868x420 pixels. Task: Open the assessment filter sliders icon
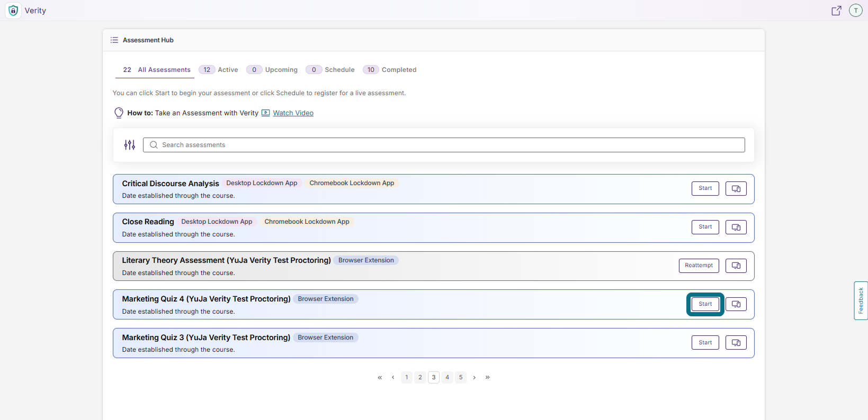pos(130,145)
